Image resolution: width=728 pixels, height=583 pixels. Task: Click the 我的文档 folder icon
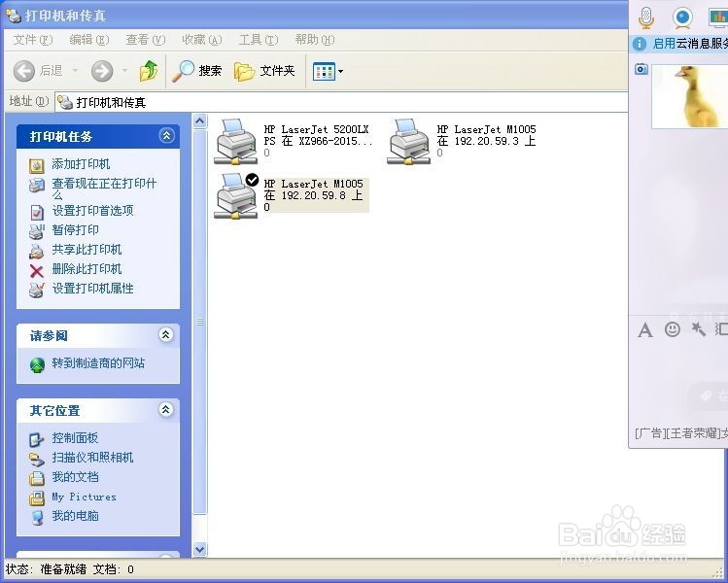click(37, 479)
